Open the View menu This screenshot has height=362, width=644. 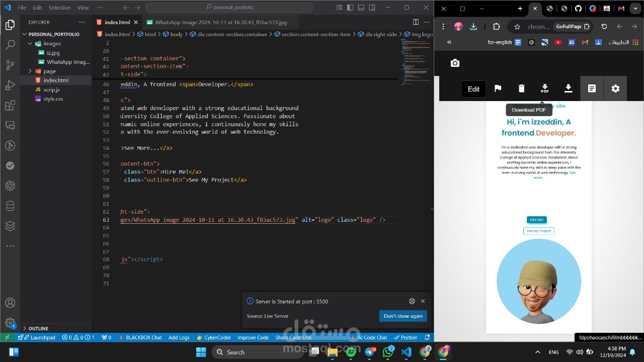click(83, 8)
